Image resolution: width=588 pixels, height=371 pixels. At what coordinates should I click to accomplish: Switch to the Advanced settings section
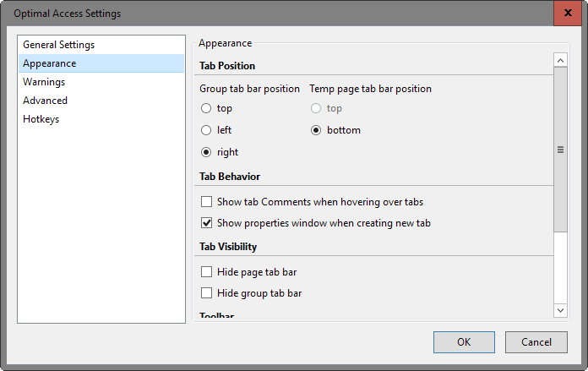point(45,101)
